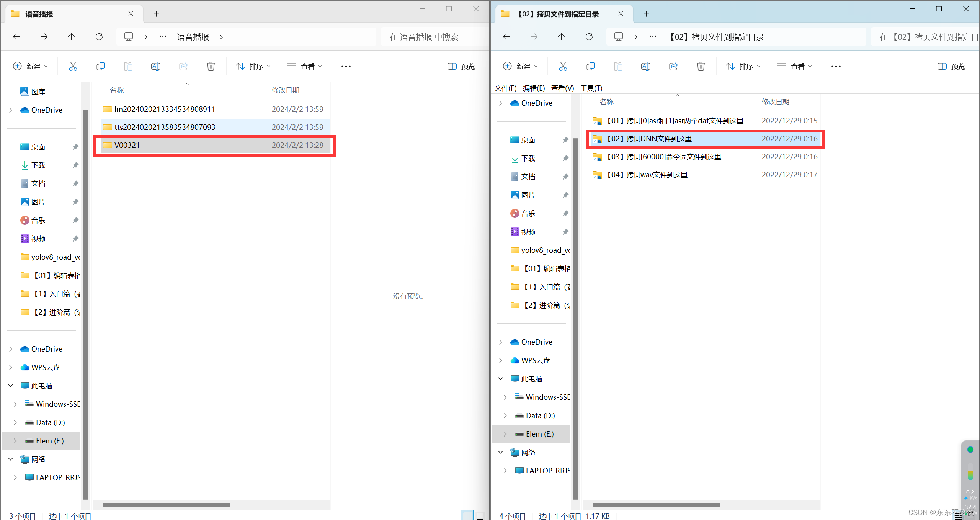Open the 文件(F) menu

coord(505,88)
